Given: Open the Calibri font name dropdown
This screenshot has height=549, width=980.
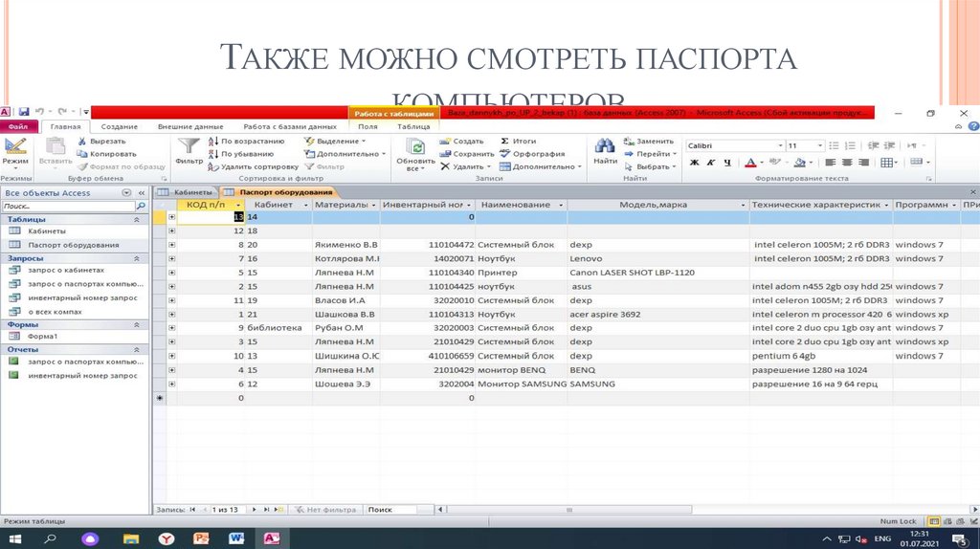Looking at the screenshot, I should [778, 146].
